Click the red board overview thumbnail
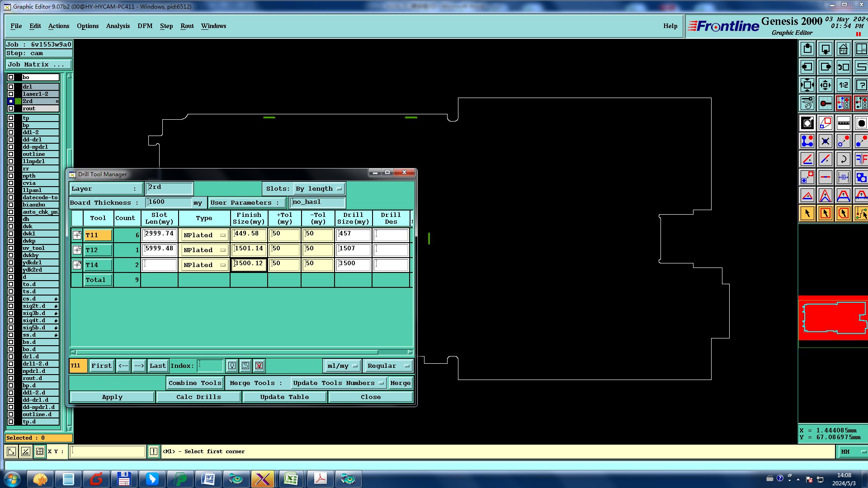The width and height of the screenshot is (868, 488). tap(833, 318)
